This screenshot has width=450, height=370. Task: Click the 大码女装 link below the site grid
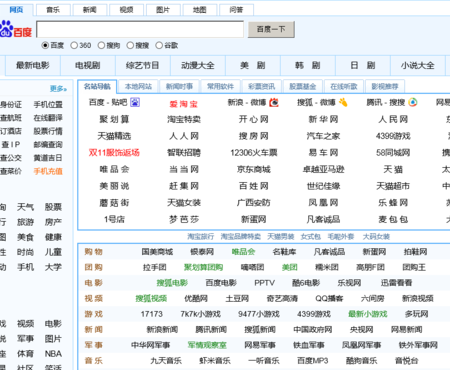[x=376, y=237]
